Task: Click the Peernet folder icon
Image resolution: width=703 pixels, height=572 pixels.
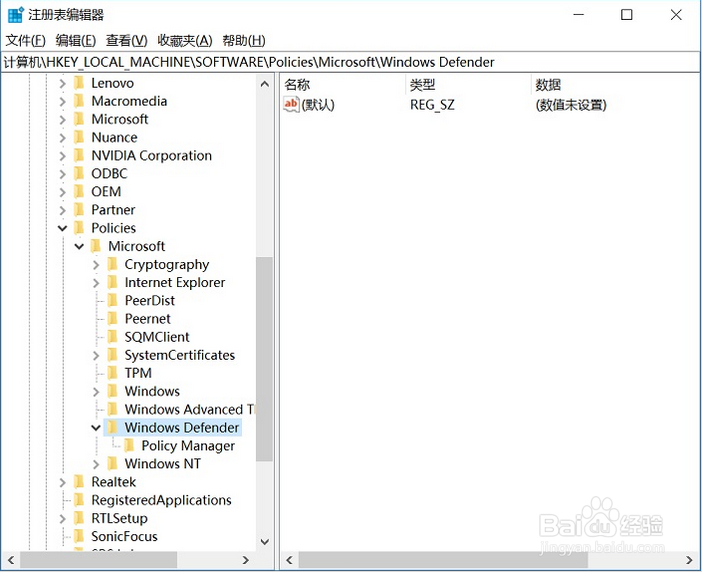Action: pyautogui.click(x=113, y=319)
